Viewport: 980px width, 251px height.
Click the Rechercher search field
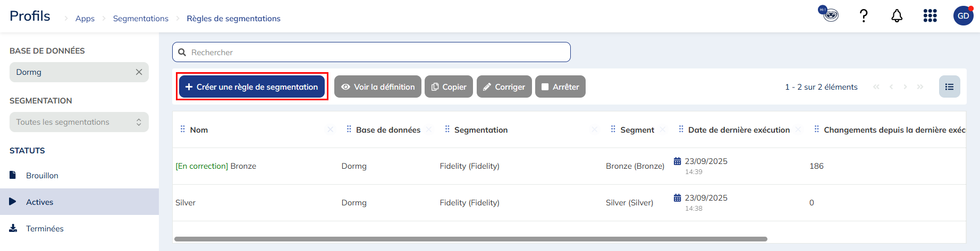[x=372, y=53]
